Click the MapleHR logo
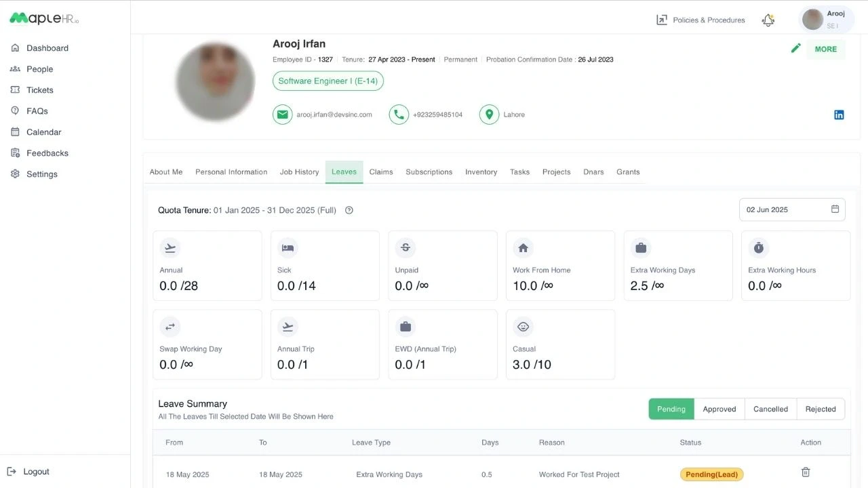This screenshot has height=488, width=868. [44, 18]
